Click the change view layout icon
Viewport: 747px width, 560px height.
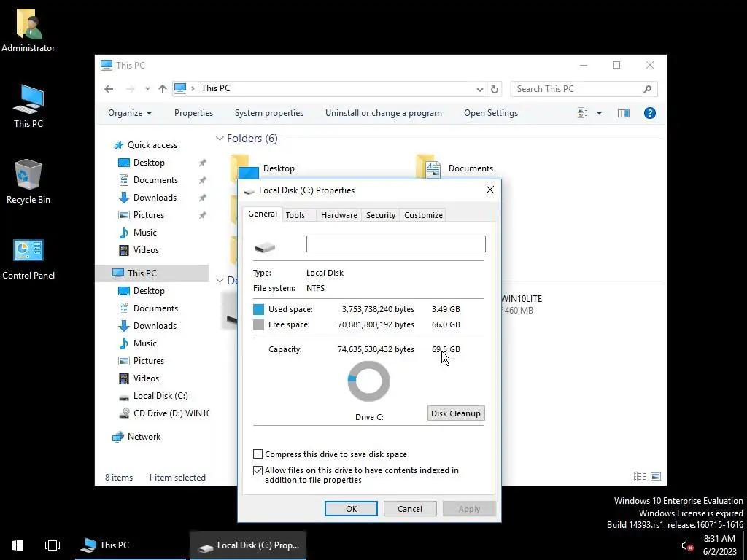click(583, 113)
